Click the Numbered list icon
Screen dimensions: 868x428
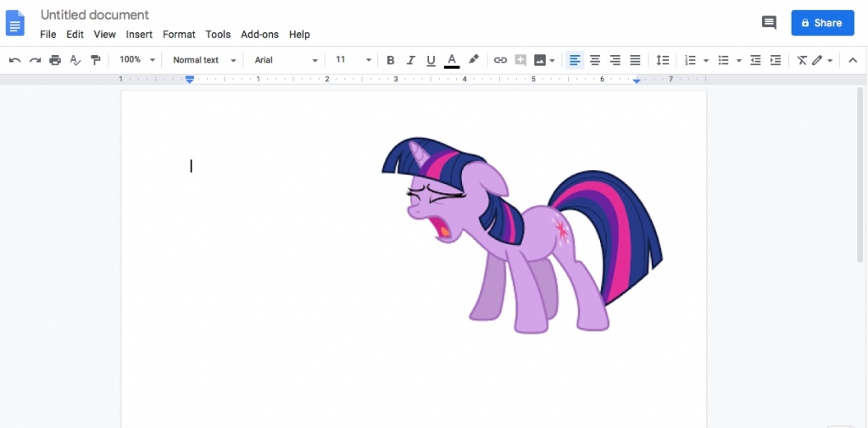tap(690, 60)
